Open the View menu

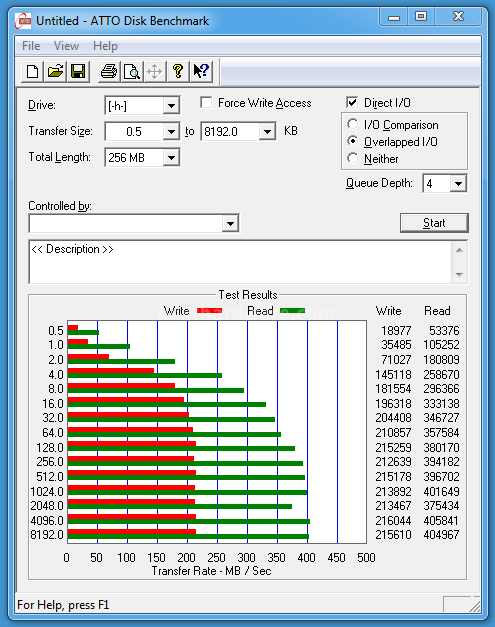click(x=66, y=46)
